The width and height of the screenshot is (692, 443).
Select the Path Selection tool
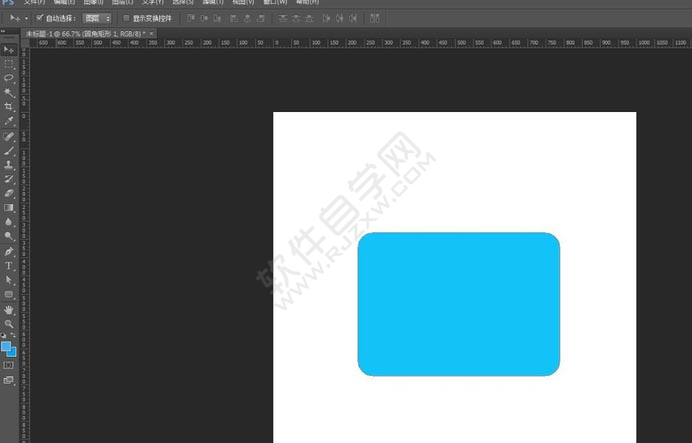pos(8,280)
